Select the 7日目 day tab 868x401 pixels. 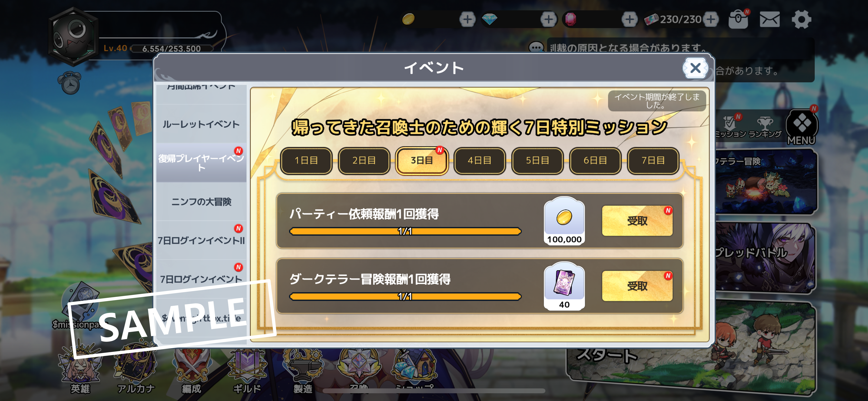[x=653, y=160]
